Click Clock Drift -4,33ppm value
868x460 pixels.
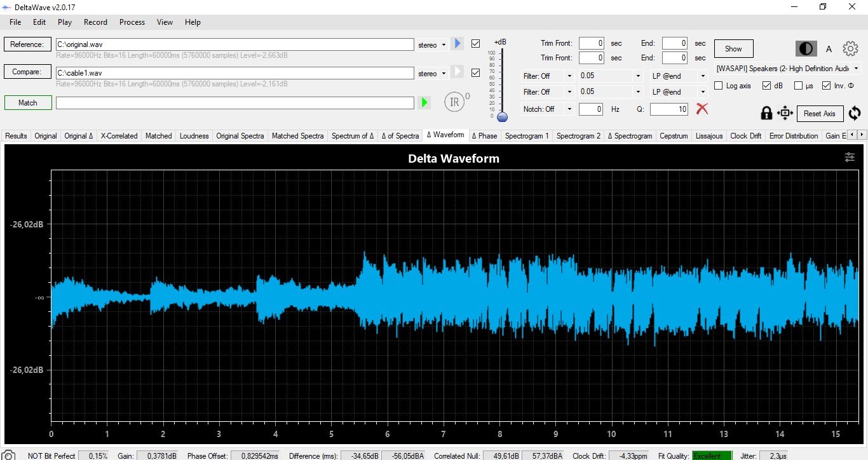click(x=629, y=456)
